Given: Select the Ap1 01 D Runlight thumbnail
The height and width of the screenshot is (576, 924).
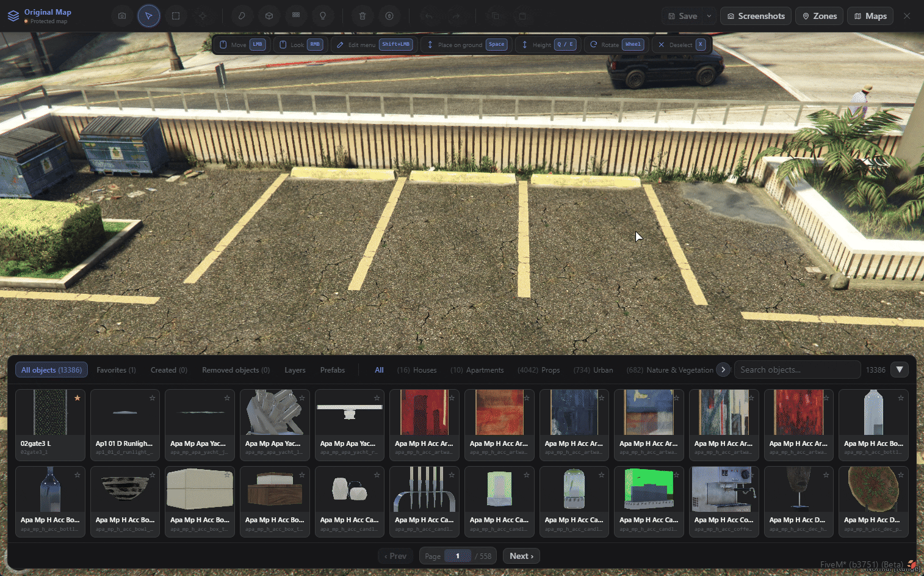Looking at the screenshot, I should (x=125, y=412).
